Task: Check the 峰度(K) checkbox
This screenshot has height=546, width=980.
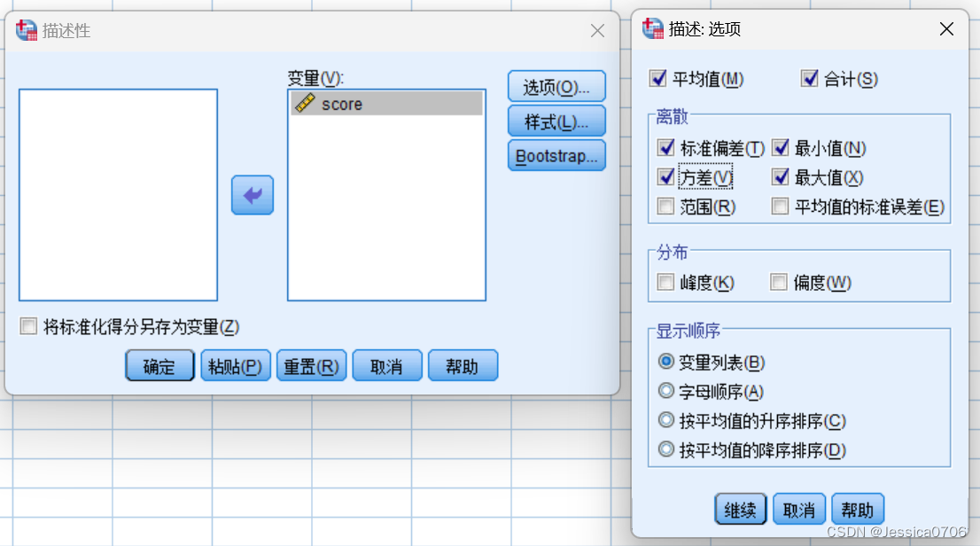Action: tap(665, 282)
